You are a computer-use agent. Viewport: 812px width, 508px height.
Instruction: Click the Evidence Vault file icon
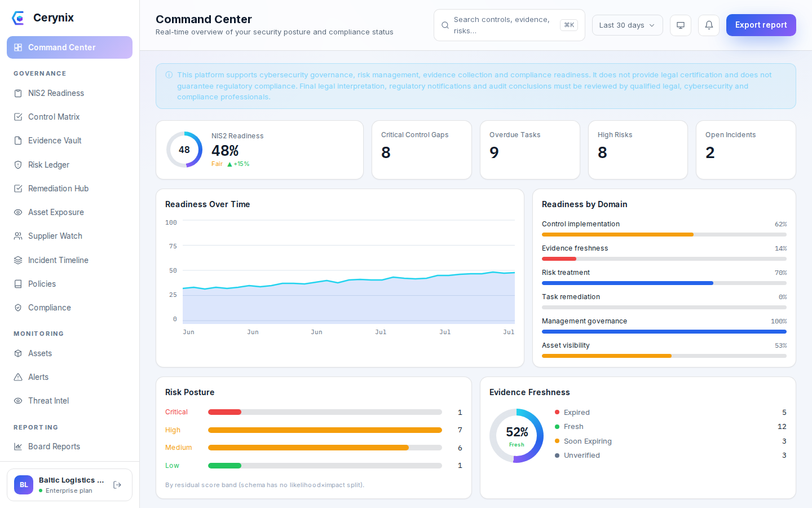pos(18,141)
